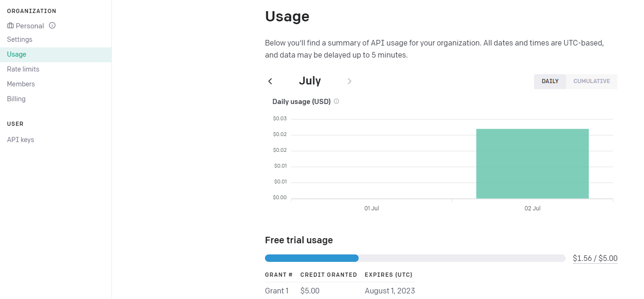644x299 pixels.
Task: Select Usage in the sidebar
Action: click(x=17, y=54)
